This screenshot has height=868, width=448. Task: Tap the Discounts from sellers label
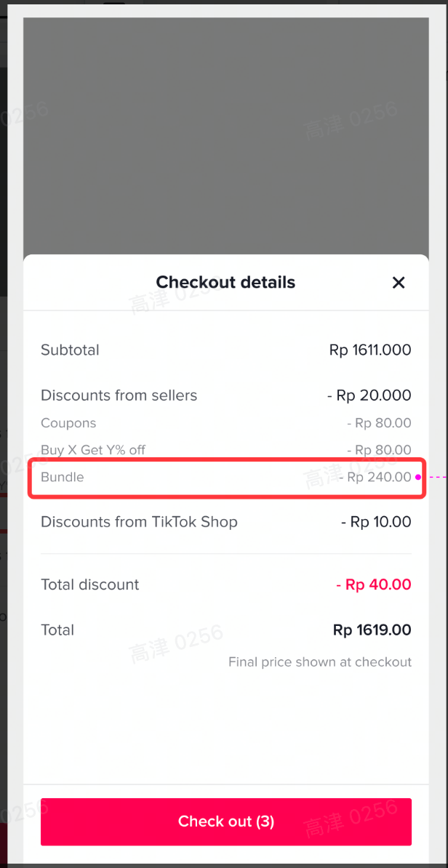119,395
